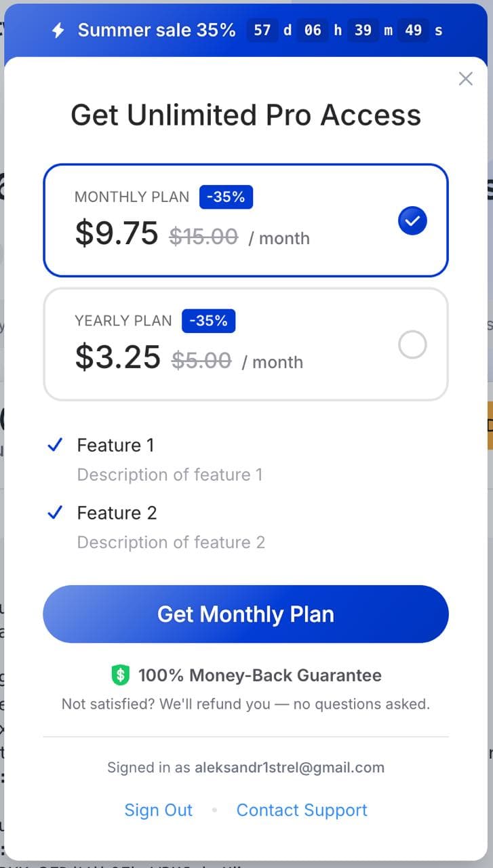Click the dot separator between Sign Out and Contact Support
The height and width of the screenshot is (868, 493).
coord(214,810)
